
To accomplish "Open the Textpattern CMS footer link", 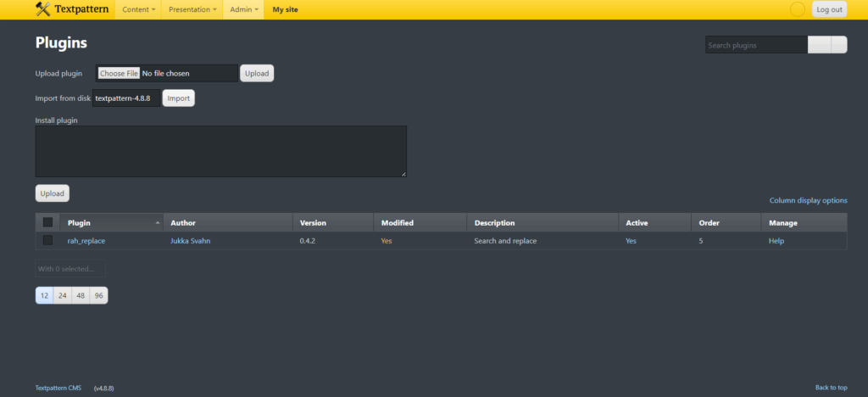I will [58, 388].
